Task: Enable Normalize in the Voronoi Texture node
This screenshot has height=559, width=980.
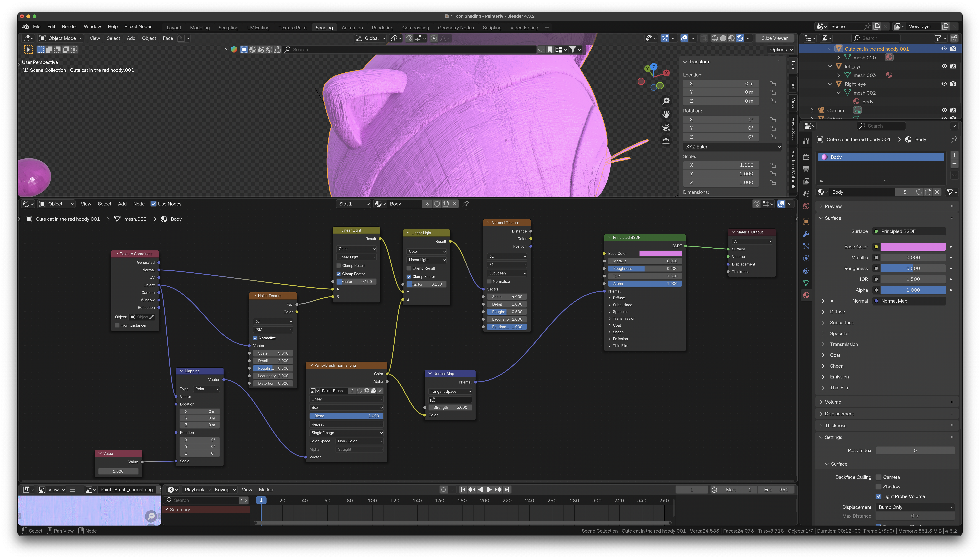Action: (489, 281)
